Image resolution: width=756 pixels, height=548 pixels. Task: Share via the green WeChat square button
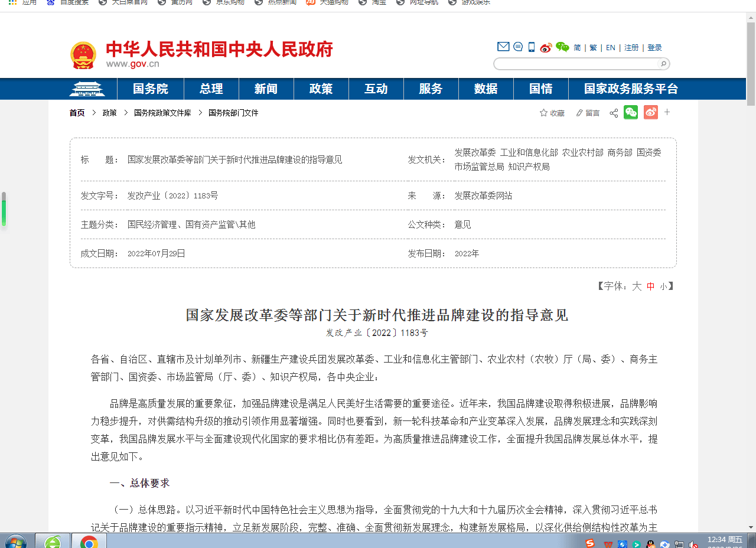[631, 112]
